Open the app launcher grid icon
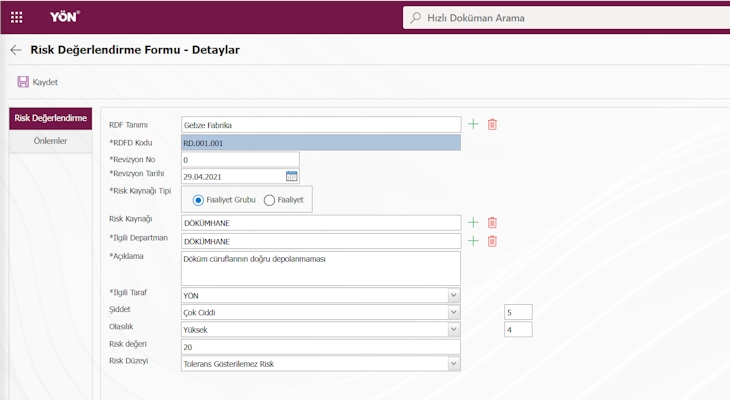The height and width of the screenshot is (400, 730). click(x=16, y=18)
